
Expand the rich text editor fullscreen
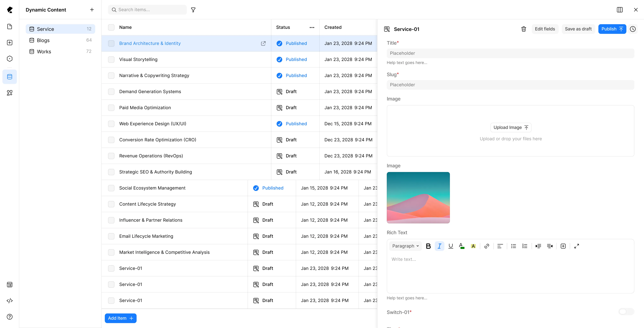[577, 246]
